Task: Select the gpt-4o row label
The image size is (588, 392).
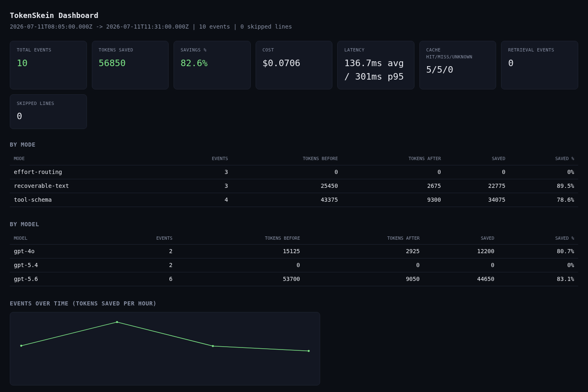Action: click(x=24, y=251)
